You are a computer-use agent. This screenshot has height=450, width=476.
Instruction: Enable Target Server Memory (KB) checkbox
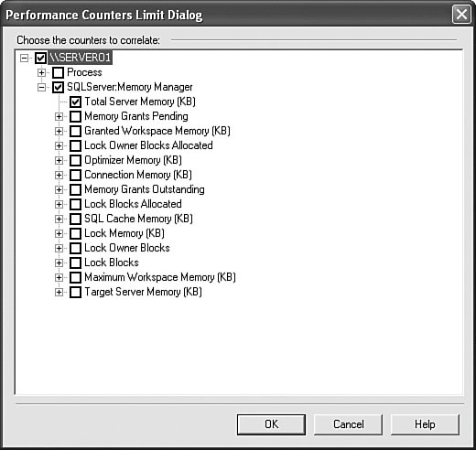click(x=75, y=292)
